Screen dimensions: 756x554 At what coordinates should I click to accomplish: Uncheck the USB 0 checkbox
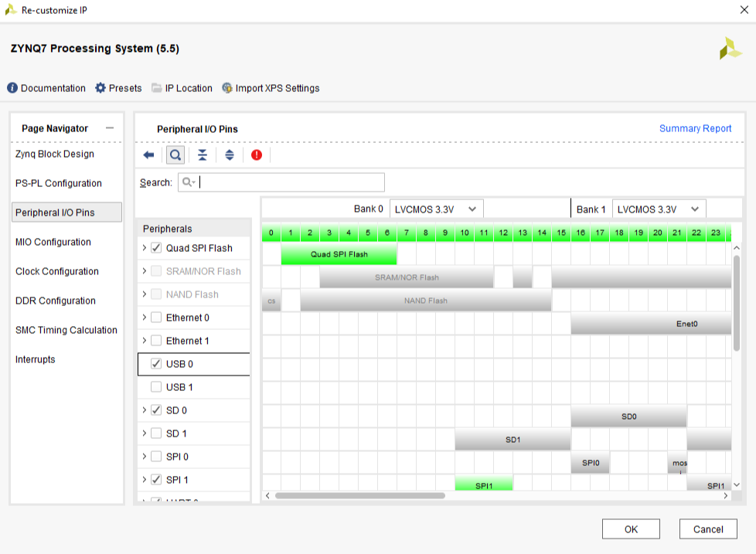pyautogui.click(x=155, y=364)
